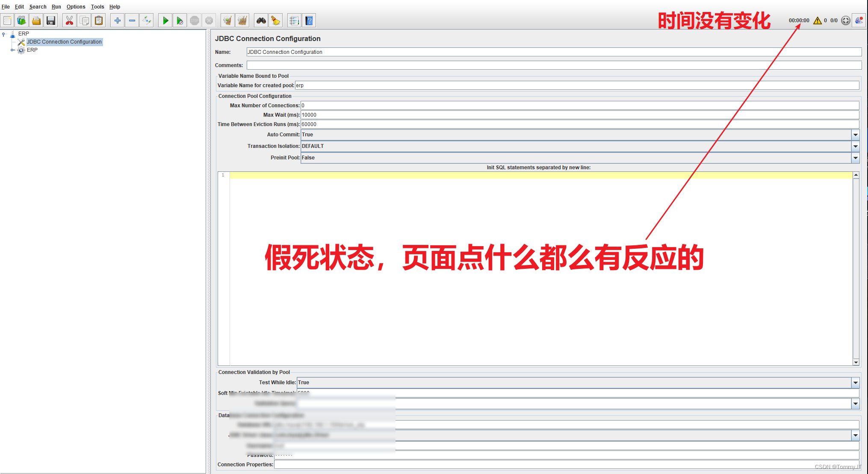Open the Transaction Isolation dropdown
The width and height of the screenshot is (868, 474).
coord(856,146)
